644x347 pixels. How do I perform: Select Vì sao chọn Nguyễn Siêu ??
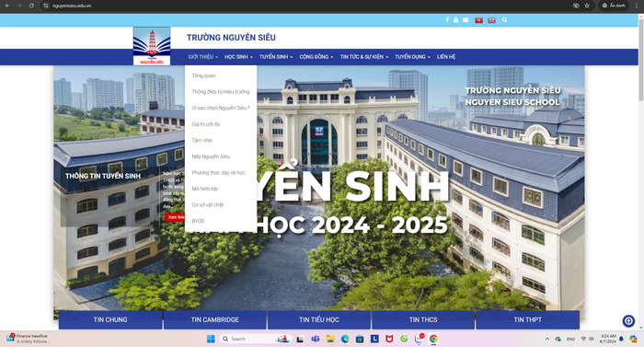pyautogui.click(x=221, y=108)
